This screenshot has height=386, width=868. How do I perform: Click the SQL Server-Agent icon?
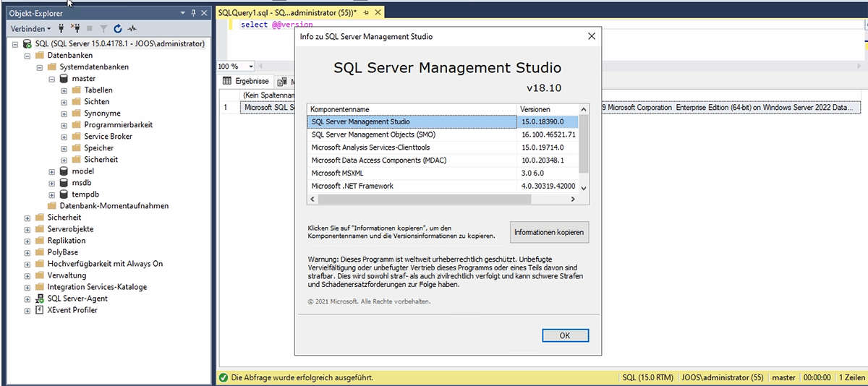[40, 299]
